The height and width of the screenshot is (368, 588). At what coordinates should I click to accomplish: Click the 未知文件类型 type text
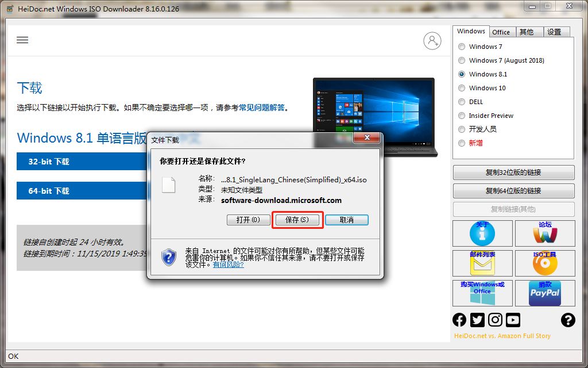coord(242,190)
